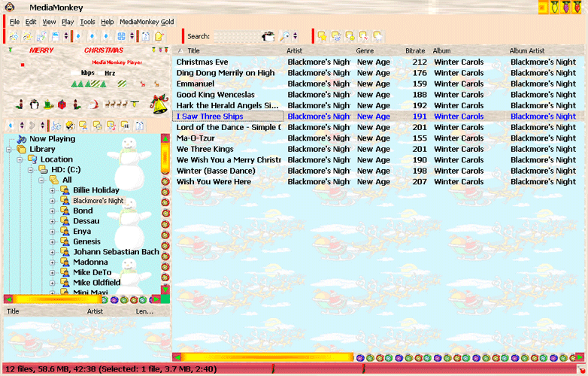Open the View menu

click(x=49, y=22)
